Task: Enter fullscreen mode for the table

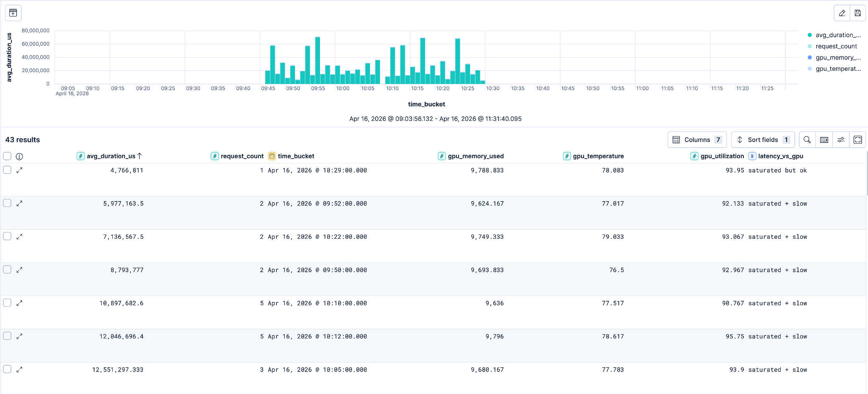Action: click(x=857, y=140)
